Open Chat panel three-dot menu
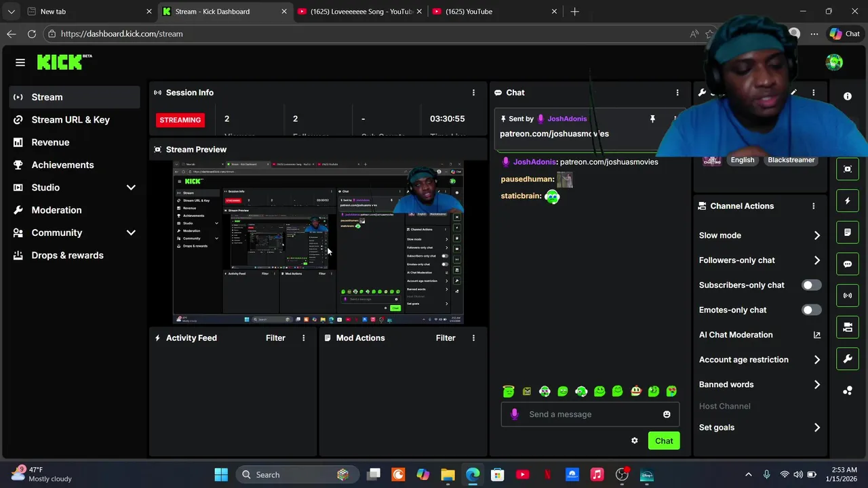Viewport: 868px width, 488px height. [x=677, y=92]
